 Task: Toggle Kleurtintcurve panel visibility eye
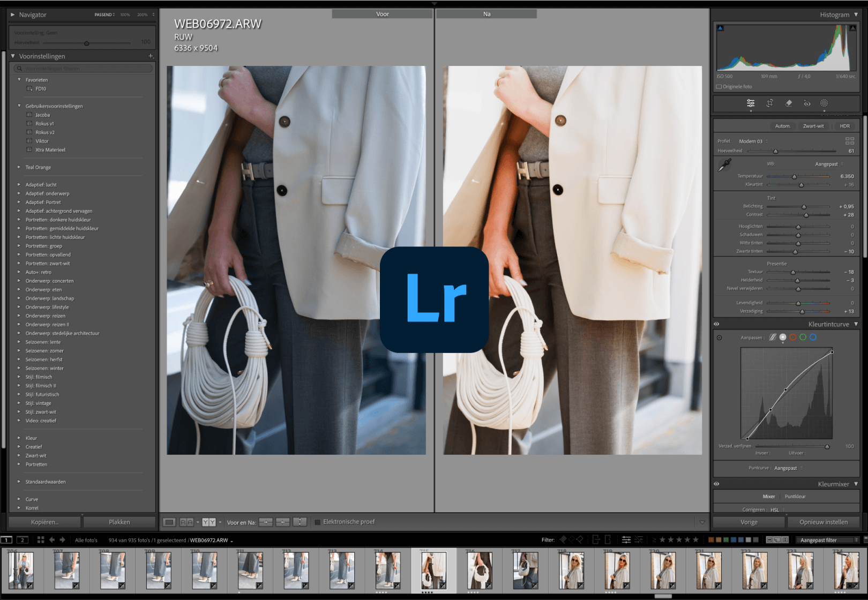(x=716, y=324)
